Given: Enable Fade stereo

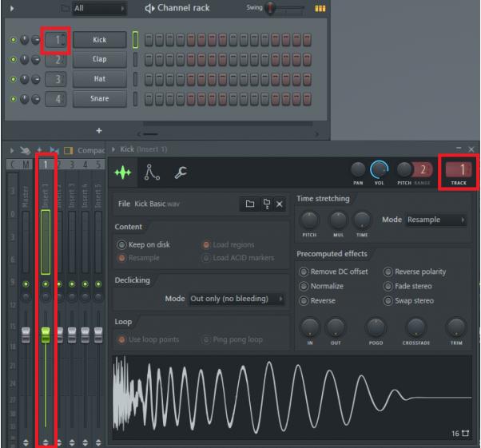Looking at the screenshot, I should pyautogui.click(x=388, y=286).
